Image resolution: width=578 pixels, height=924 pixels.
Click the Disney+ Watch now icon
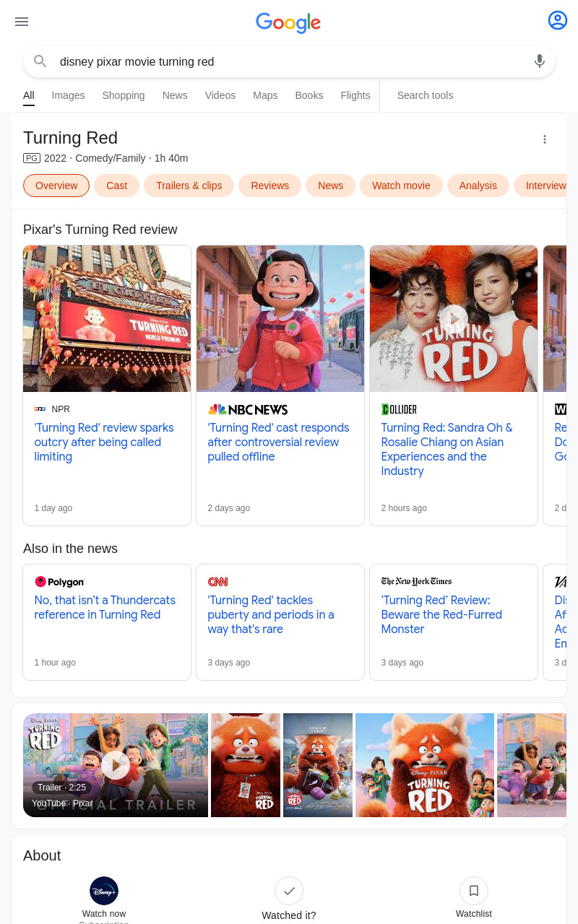[104, 891]
